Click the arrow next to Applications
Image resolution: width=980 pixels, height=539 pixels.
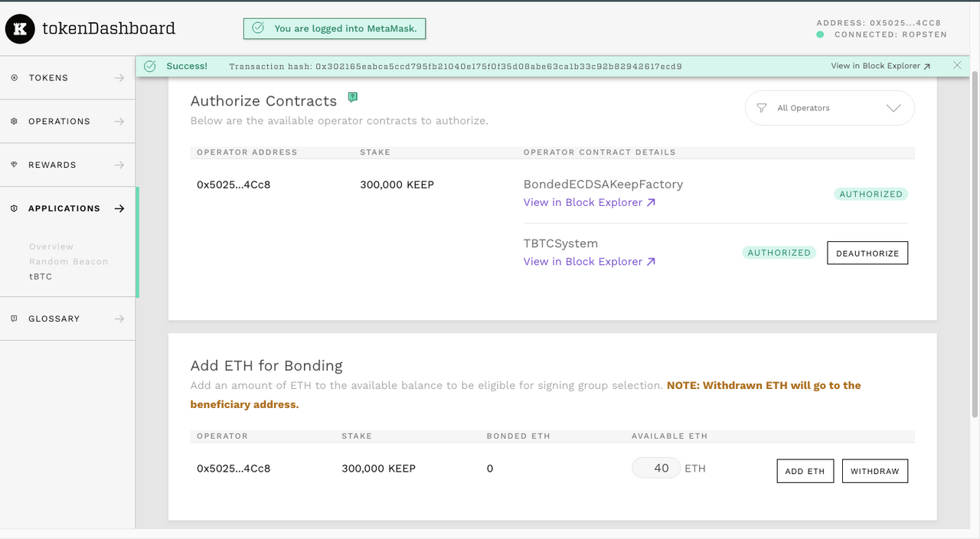click(x=119, y=208)
